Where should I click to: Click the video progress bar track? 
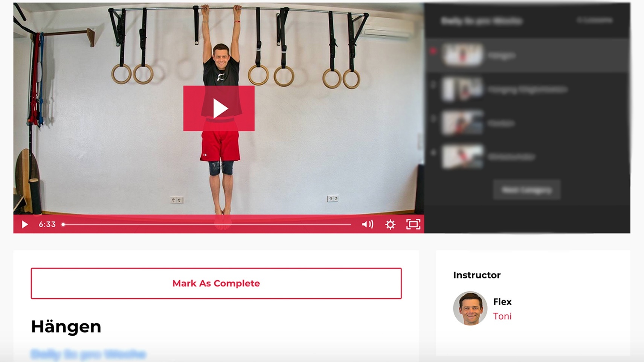pos(207,225)
